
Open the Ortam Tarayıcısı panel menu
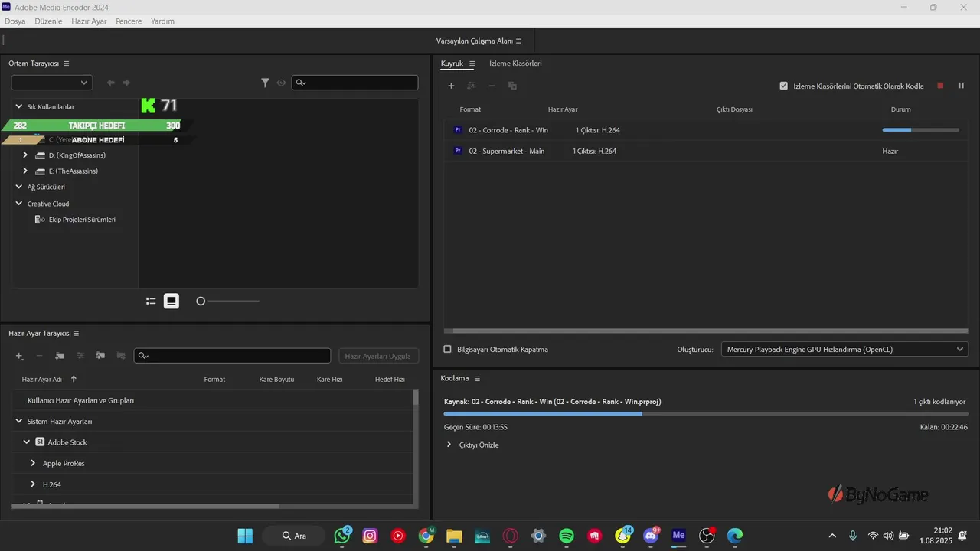point(67,64)
